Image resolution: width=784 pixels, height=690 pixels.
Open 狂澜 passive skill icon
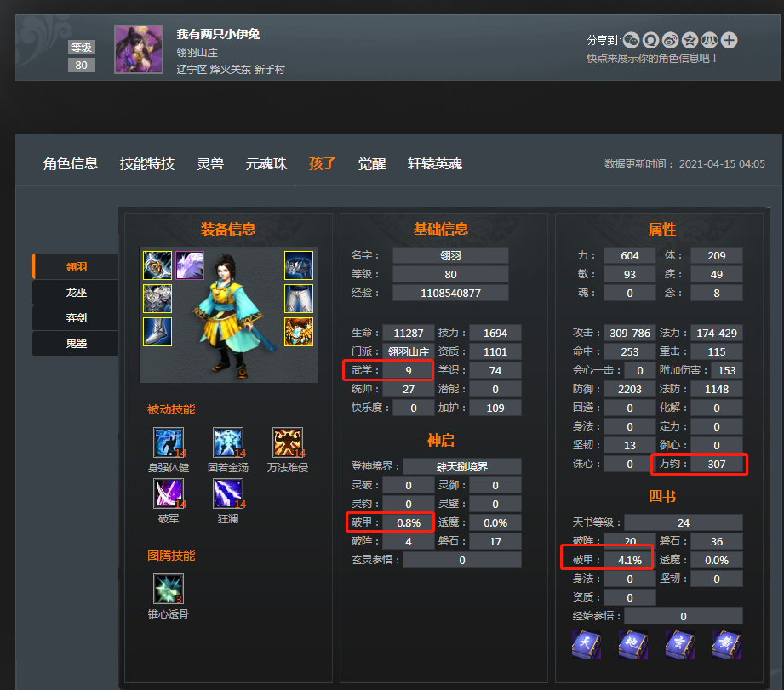coord(228,493)
